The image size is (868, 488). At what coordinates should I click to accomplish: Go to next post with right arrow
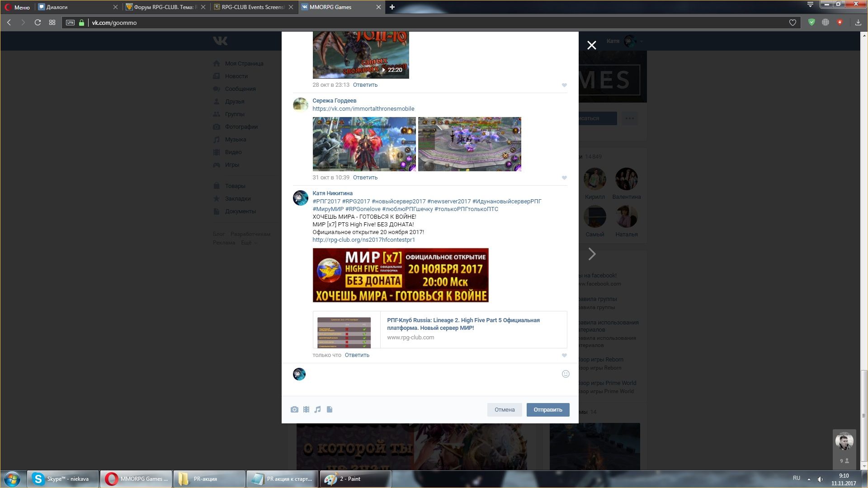(x=592, y=254)
